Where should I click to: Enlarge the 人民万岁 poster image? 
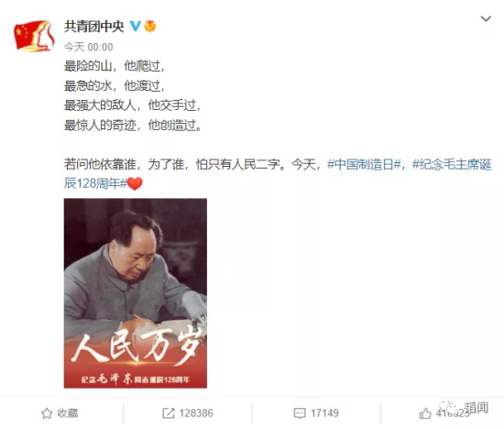click(136, 293)
